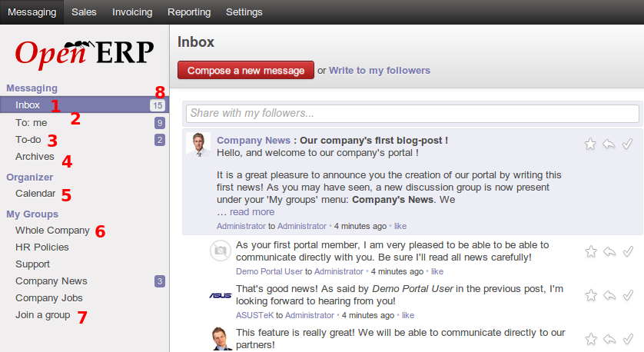Mark the Company News blog-post as read

tap(627, 144)
